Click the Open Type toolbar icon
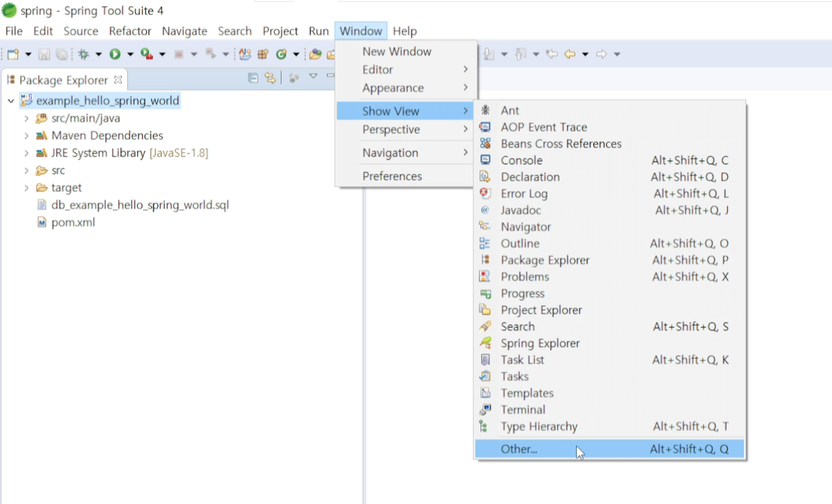Viewport: 832px width, 504px height. coord(315,54)
